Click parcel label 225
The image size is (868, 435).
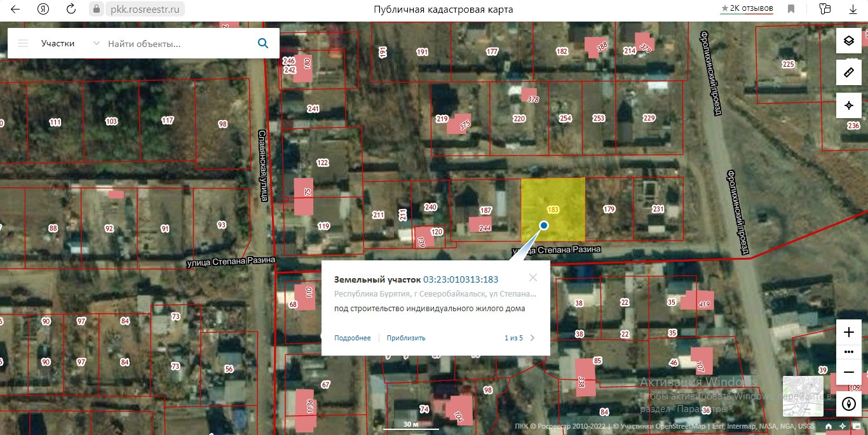[788, 64]
